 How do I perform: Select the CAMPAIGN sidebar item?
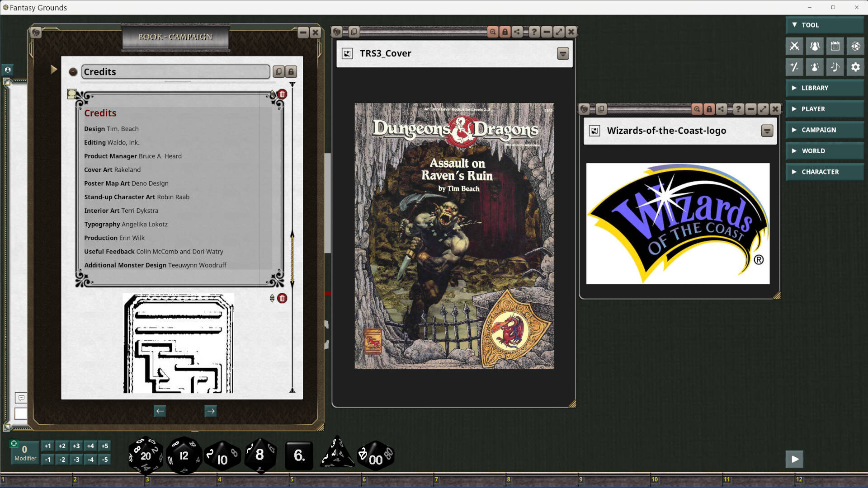coord(824,130)
